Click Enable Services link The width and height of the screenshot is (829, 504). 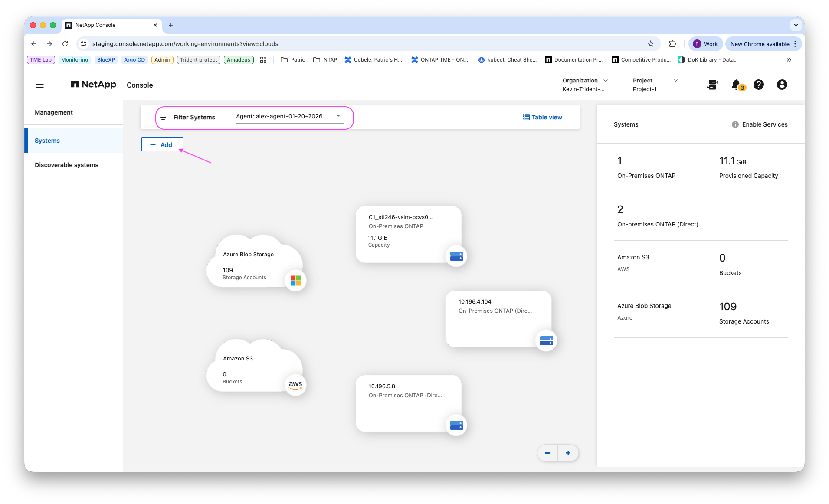[764, 124]
